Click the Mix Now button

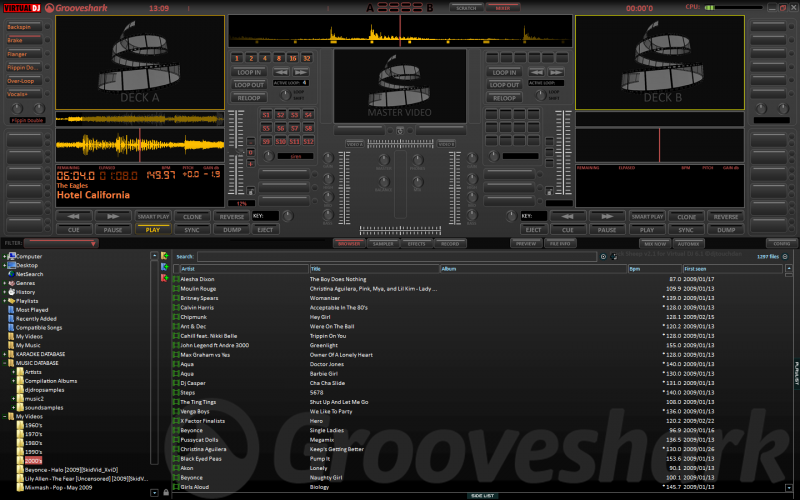[x=655, y=243]
